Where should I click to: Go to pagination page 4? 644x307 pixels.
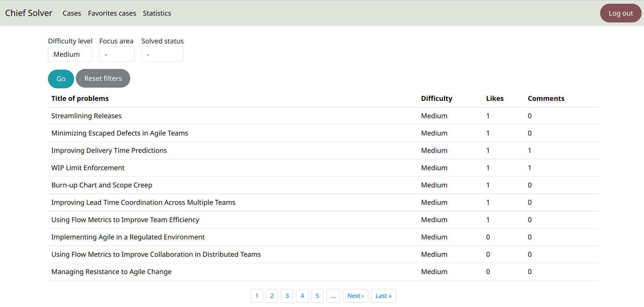(x=302, y=296)
